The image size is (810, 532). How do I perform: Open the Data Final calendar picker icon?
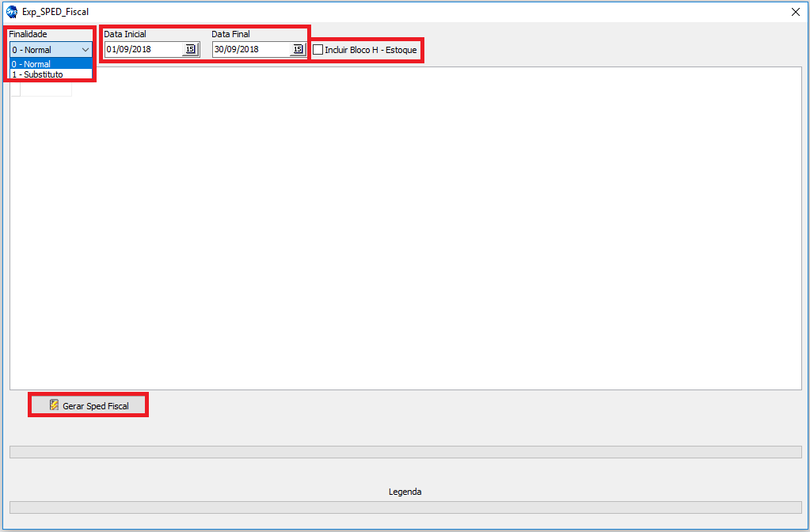click(x=298, y=49)
